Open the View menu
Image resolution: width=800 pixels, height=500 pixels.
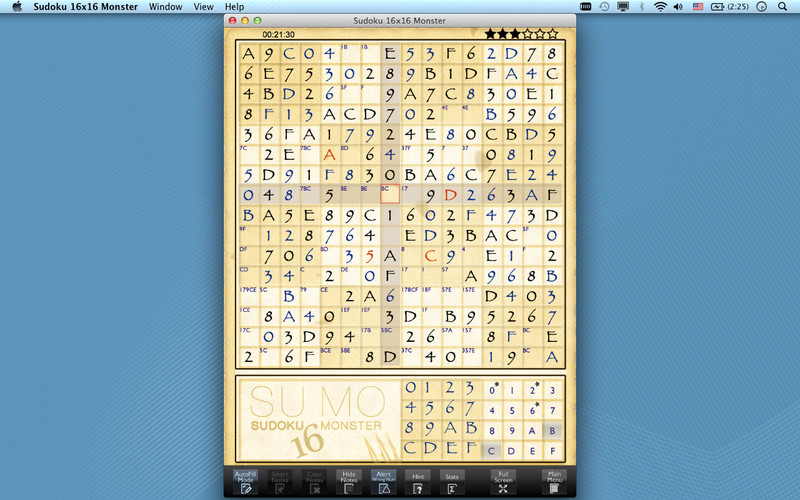(x=203, y=7)
